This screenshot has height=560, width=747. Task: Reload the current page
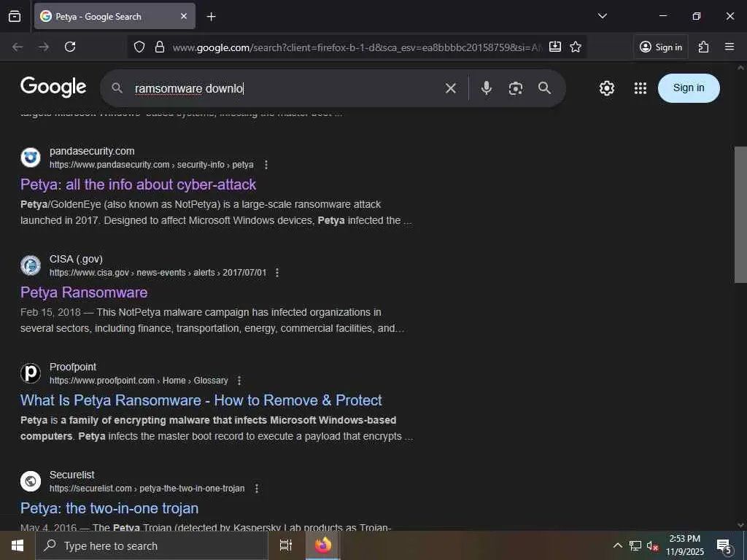(70, 47)
